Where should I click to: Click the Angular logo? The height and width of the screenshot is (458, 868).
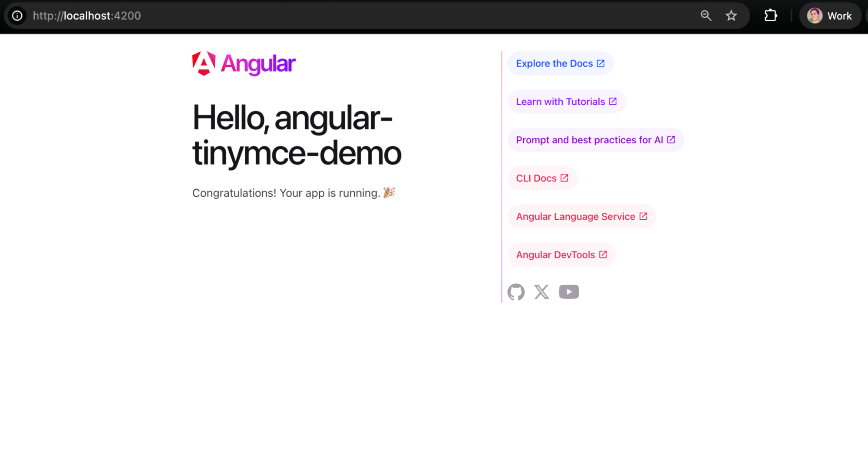tap(244, 64)
